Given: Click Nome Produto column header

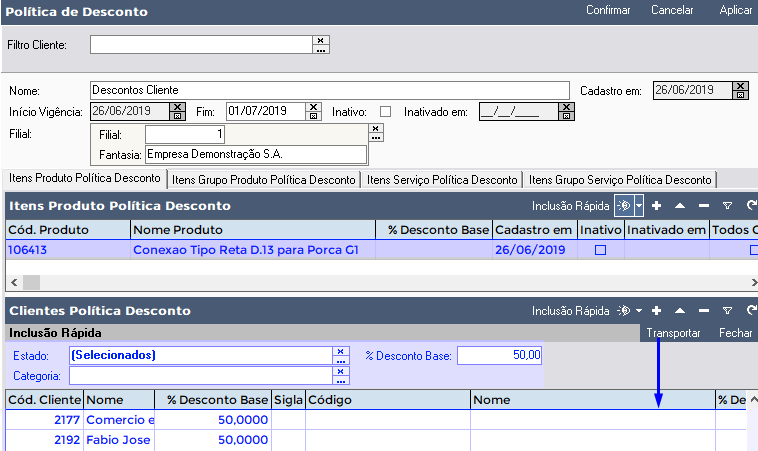Looking at the screenshot, I should click(x=253, y=230).
